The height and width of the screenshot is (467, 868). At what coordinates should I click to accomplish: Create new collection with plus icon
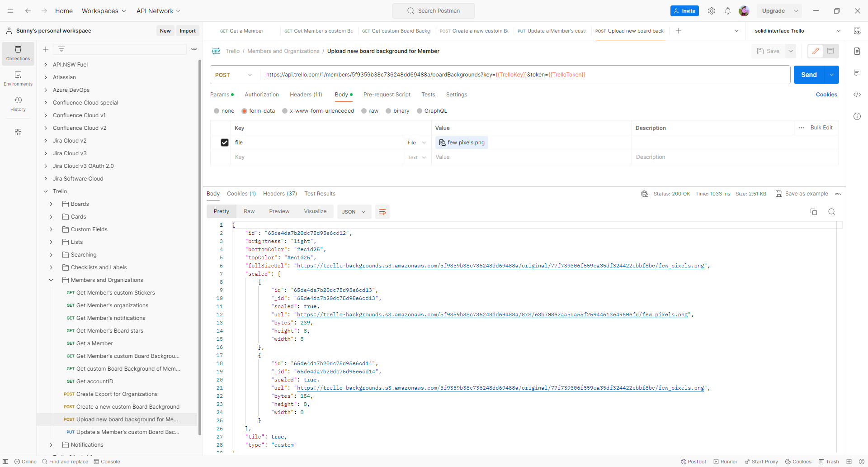coord(46,49)
